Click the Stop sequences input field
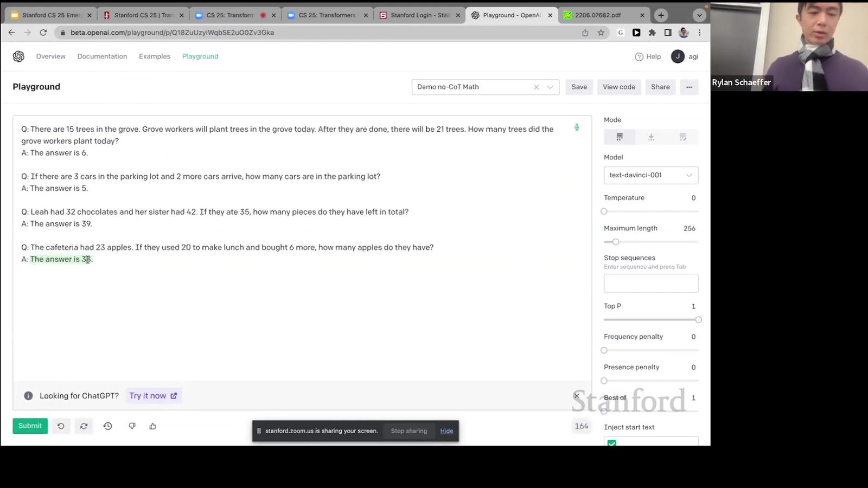868x488 pixels. (x=651, y=284)
